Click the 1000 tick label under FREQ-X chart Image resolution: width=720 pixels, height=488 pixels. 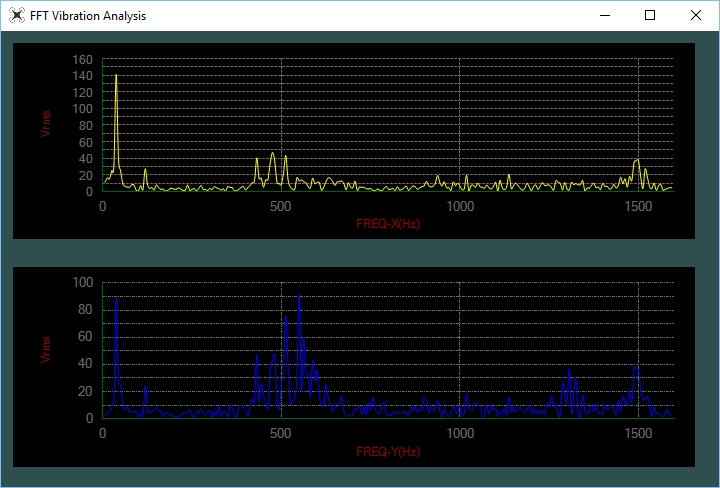click(x=460, y=206)
